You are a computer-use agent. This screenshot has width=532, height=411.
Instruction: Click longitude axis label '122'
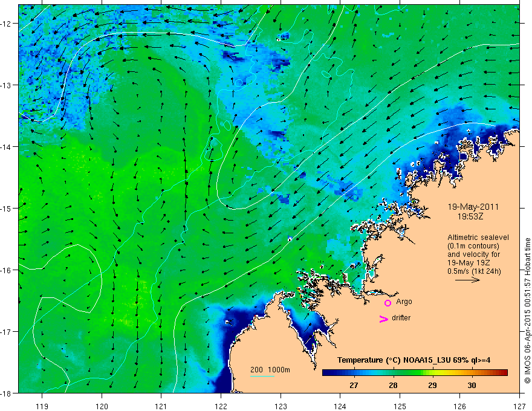click(x=221, y=406)
